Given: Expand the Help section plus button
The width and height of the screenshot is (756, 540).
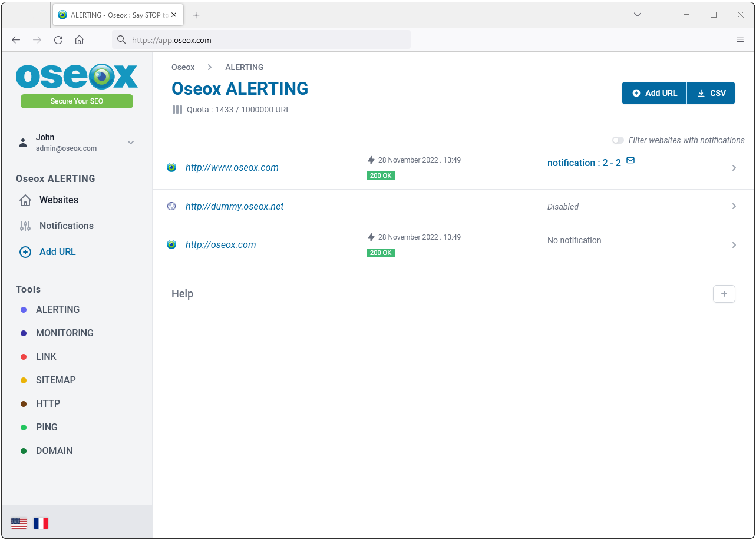Looking at the screenshot, I should pos(724,294).
